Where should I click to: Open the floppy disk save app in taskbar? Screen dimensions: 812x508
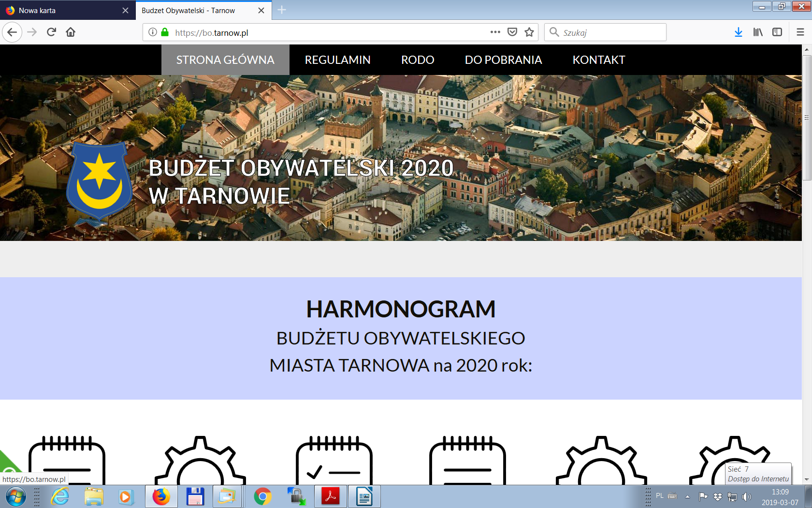195,497
